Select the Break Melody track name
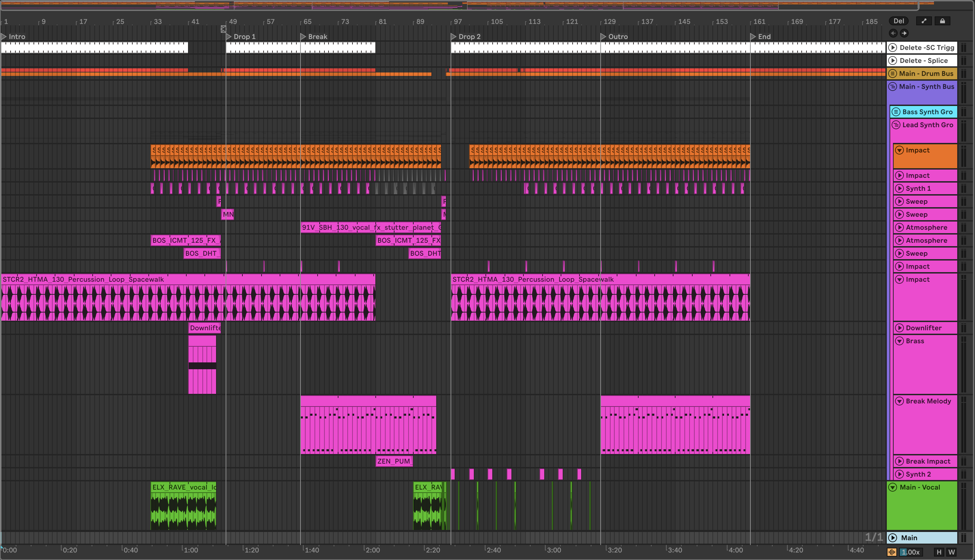Screen dimensions: 975x560 (x=928, y=401)
